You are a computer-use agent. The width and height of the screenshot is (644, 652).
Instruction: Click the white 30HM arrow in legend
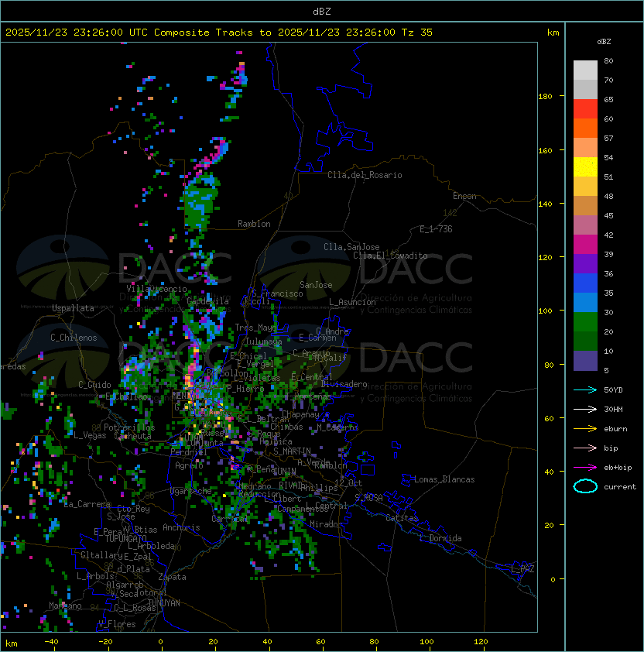pos(585,410)
